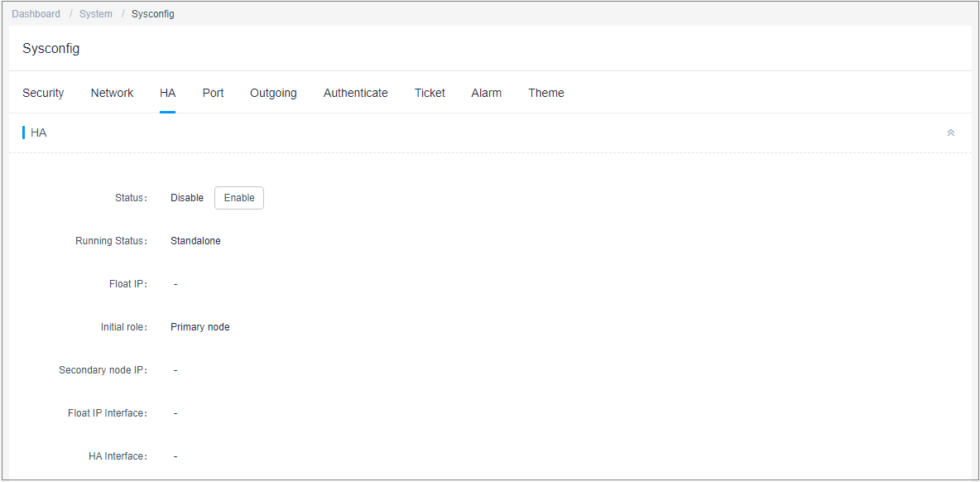
Task: Select the Alarm tab
Action: point(486,93)
